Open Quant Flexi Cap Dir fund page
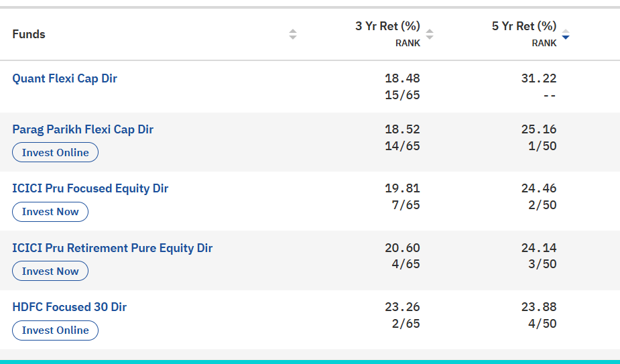This screenshot has width=620, height=364. 64,78
